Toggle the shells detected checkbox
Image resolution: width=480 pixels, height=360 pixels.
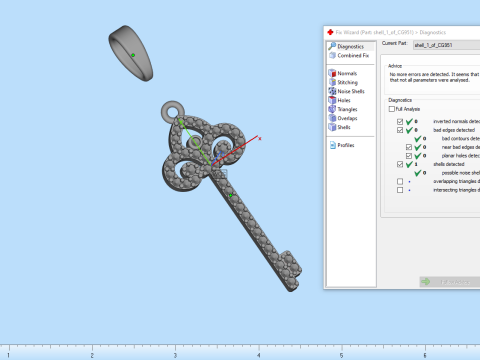(x=400, y=164)
